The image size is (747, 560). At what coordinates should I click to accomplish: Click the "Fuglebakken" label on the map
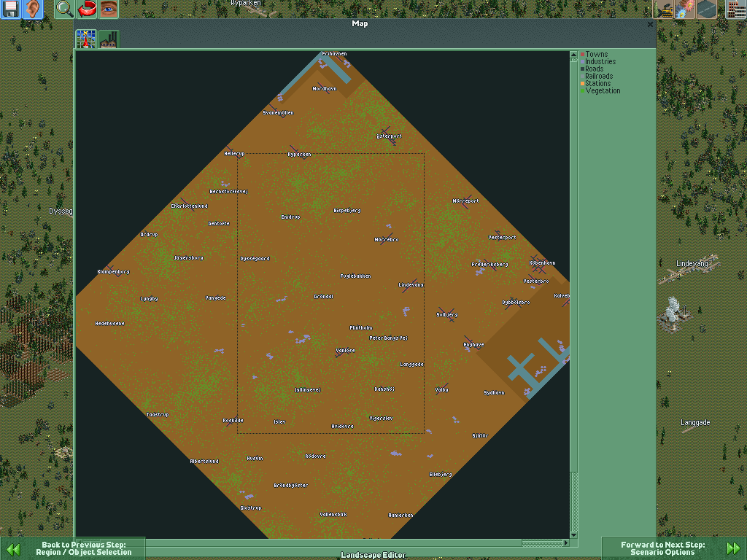tap(355, 276)
